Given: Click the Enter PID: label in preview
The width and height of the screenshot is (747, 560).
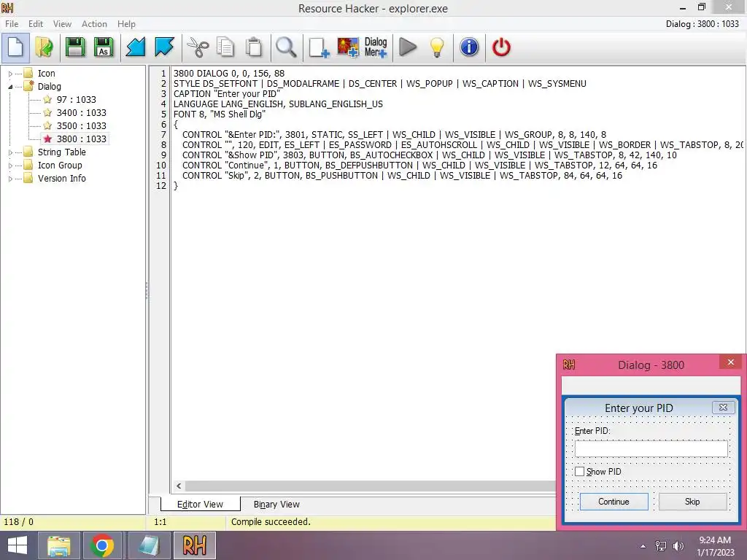Looking at the screenshot, I should pyautogui.click(x=592, y=431).
